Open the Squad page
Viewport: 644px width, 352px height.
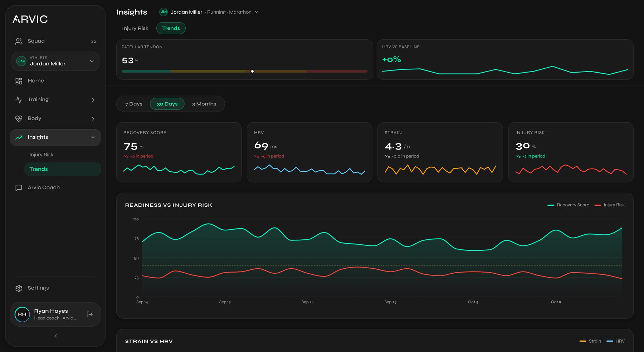[55, 41]
